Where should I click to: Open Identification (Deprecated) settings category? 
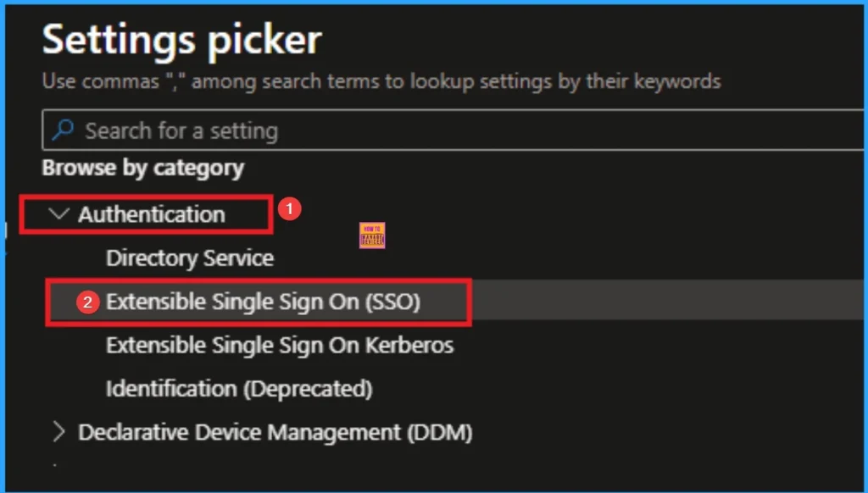(x=239, y=389)
